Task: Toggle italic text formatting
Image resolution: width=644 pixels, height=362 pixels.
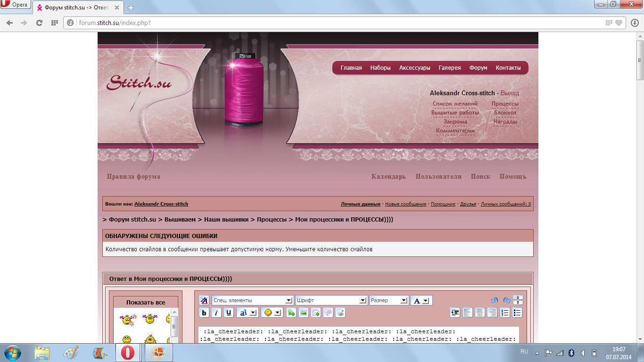Action: click(216, 313)
